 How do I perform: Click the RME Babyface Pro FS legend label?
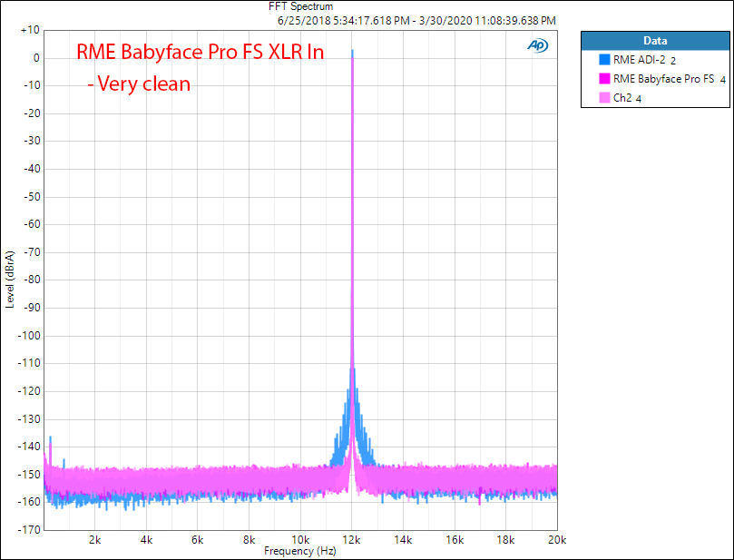(x=663, y=79)
